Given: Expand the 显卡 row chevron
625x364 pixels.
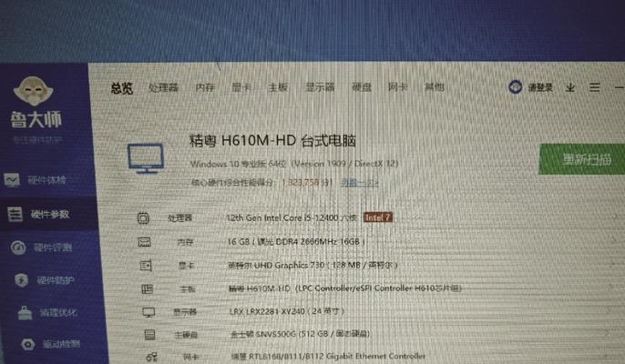Looking at the screenshot, I should (613, 263).
